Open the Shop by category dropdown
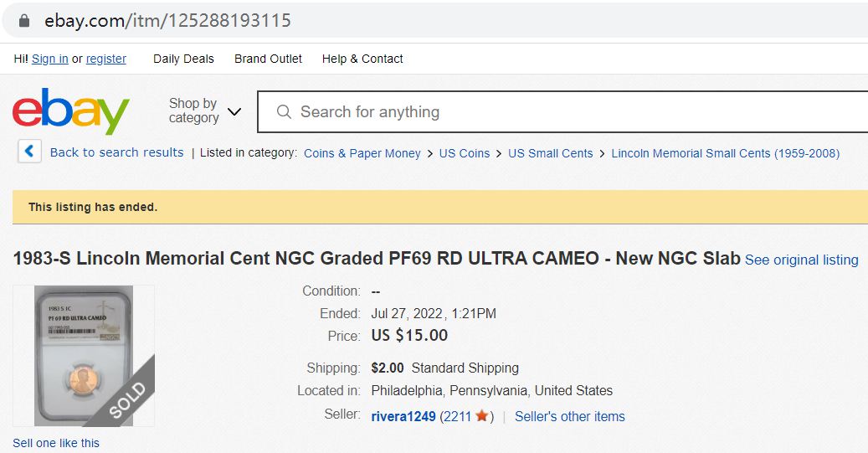This screenshot has width=868, height=453. pyautogui.click(x=204, y=111)
